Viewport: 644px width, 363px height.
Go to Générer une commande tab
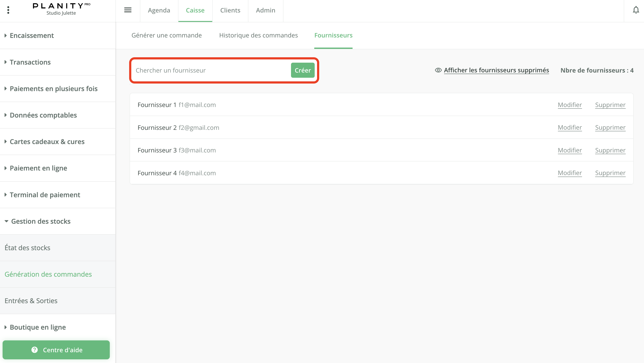pyautogui.click(x=167, y=35)
